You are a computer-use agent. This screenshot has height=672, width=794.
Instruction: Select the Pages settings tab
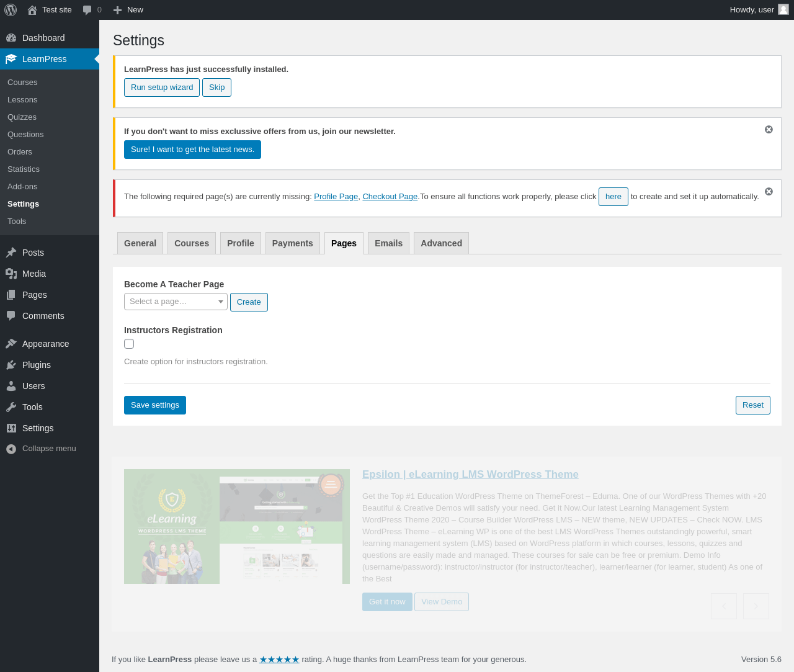344,243
